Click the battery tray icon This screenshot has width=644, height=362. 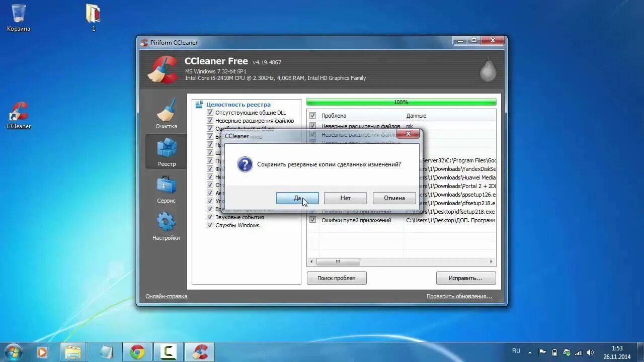coord(554,352)
